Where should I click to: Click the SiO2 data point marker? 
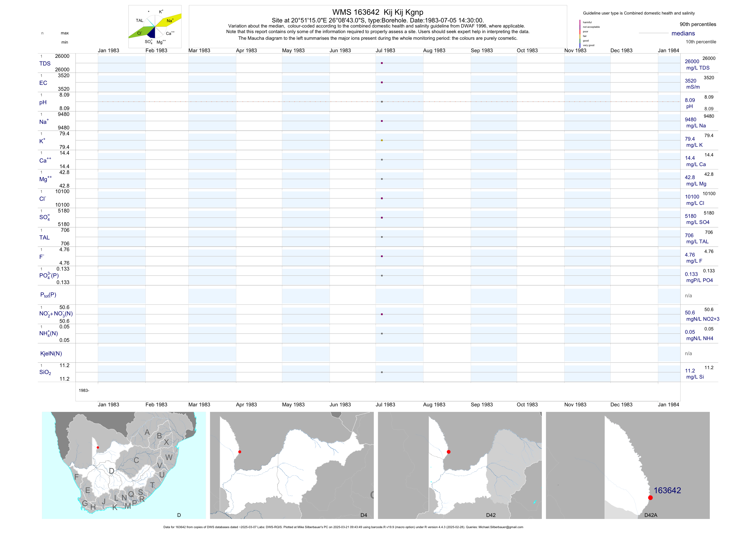point(382,372)
